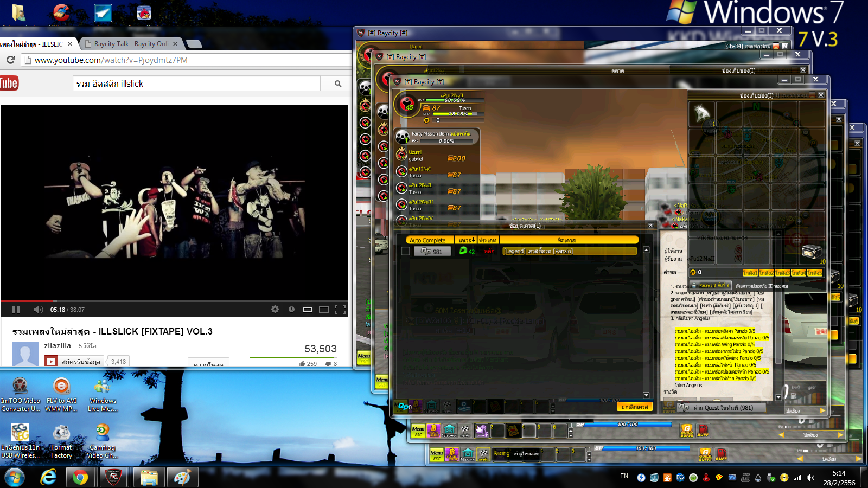Viewport: 868px width, 488px height.
Task: Click the yellow cancel quest button
Action: 635,407
